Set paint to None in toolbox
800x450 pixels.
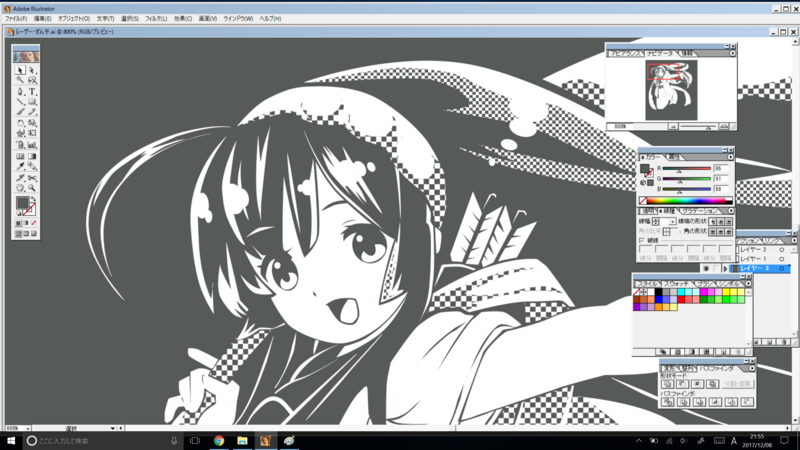click(34, 223)
